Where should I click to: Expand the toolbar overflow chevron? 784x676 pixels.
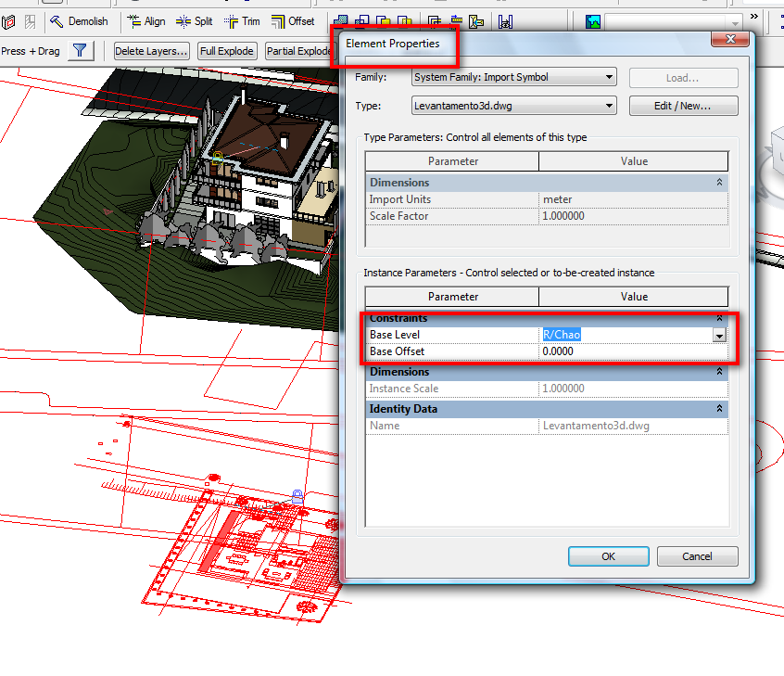(x=753, y=18)
